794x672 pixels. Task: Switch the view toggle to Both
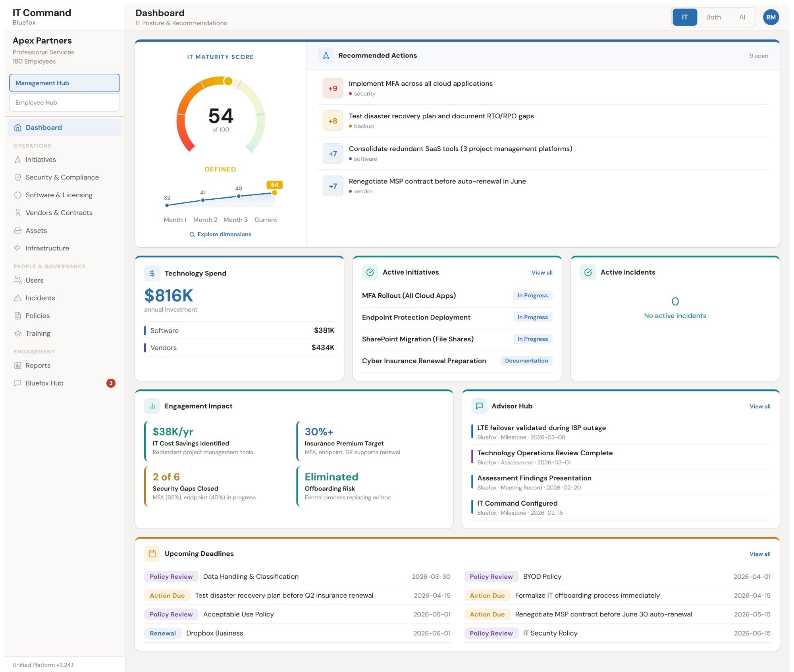click(713, 17)
